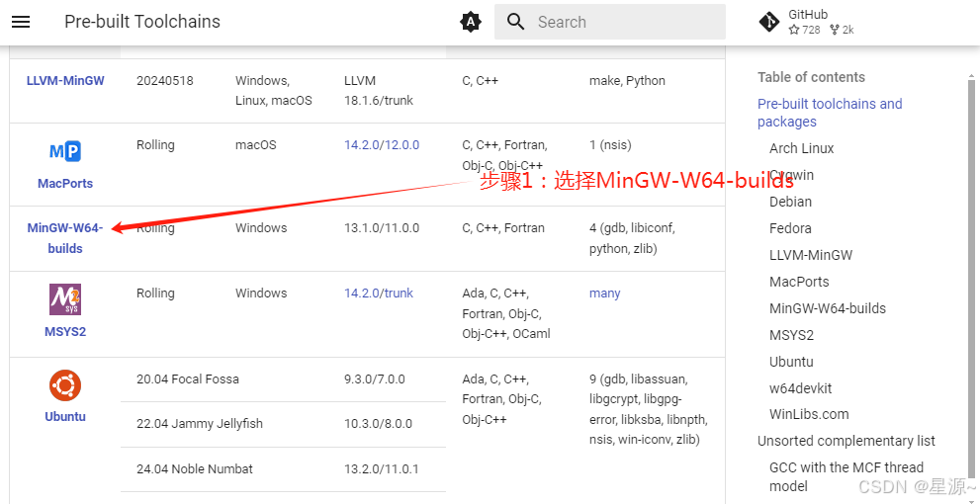Click the GitHub git logo icon
980x504 pixels.
768,22
